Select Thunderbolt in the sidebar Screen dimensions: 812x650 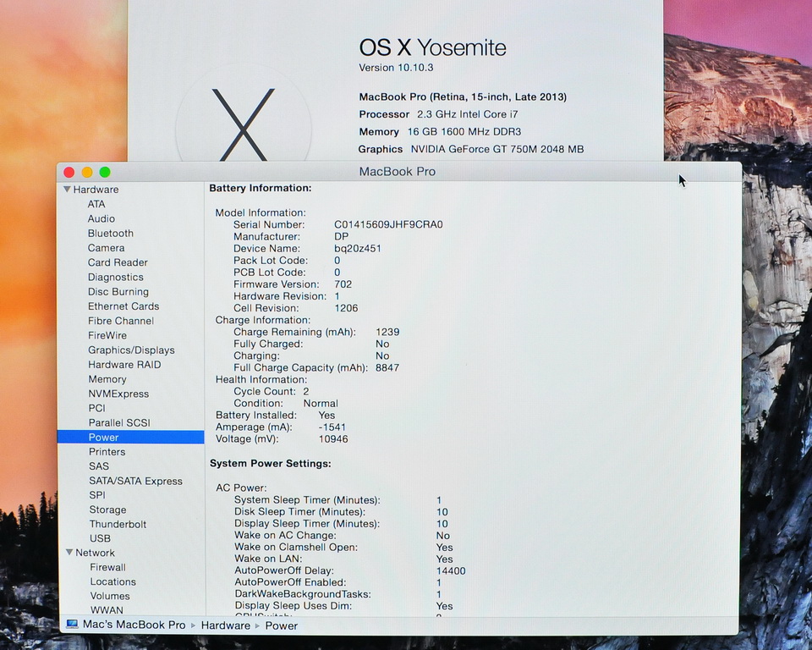click(118, 524)
